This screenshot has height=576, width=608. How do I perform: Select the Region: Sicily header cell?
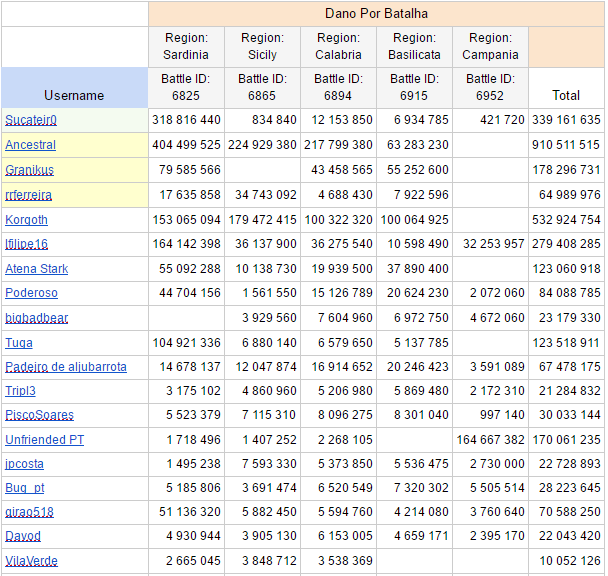point(262,47)
